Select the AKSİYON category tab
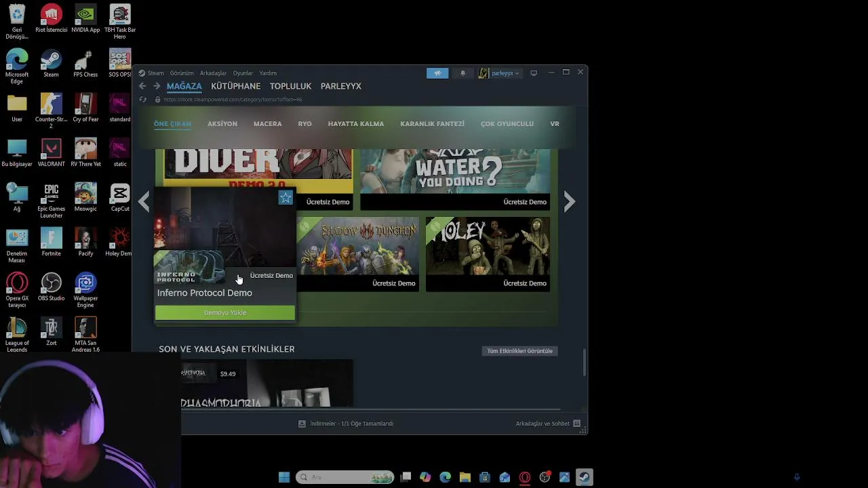 coord(222,124)
